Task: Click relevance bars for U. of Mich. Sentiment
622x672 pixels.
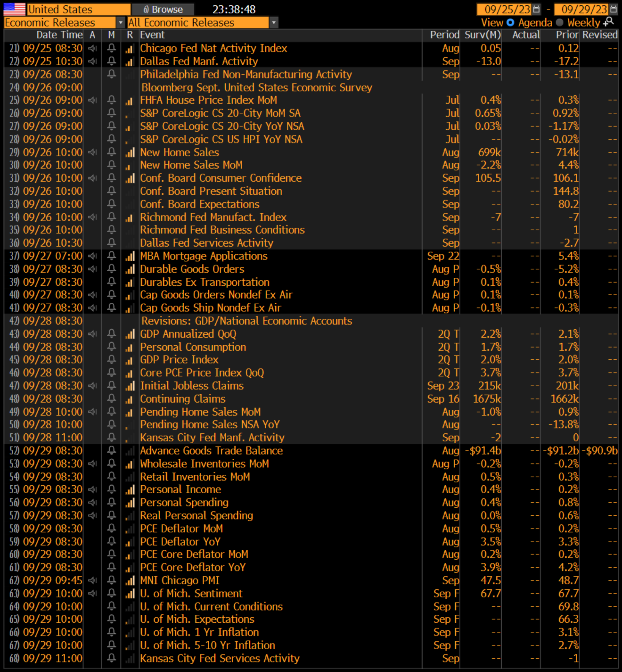Action: click(130, 593)
